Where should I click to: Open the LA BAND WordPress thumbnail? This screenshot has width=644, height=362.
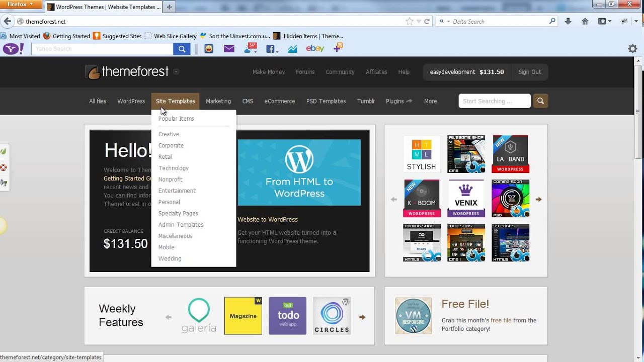click(x=510, y=154)
